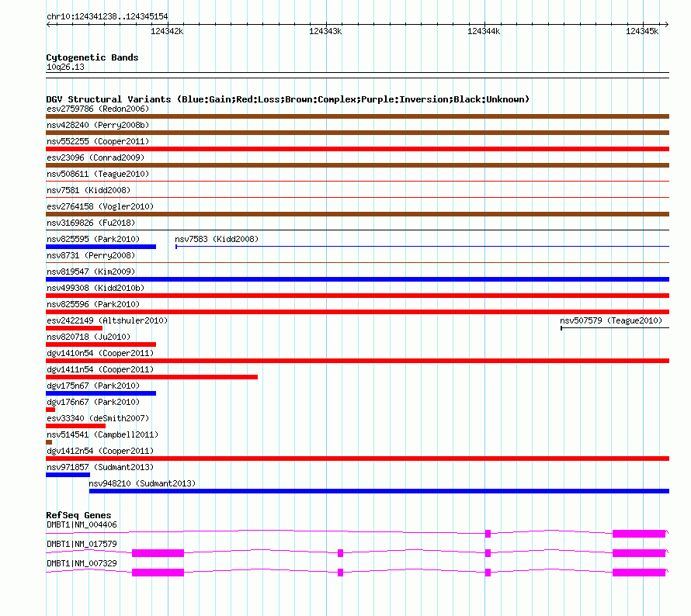Click nsv514541 (Campbell2011) label
This screenshot has height=616, width=691.
102,434
